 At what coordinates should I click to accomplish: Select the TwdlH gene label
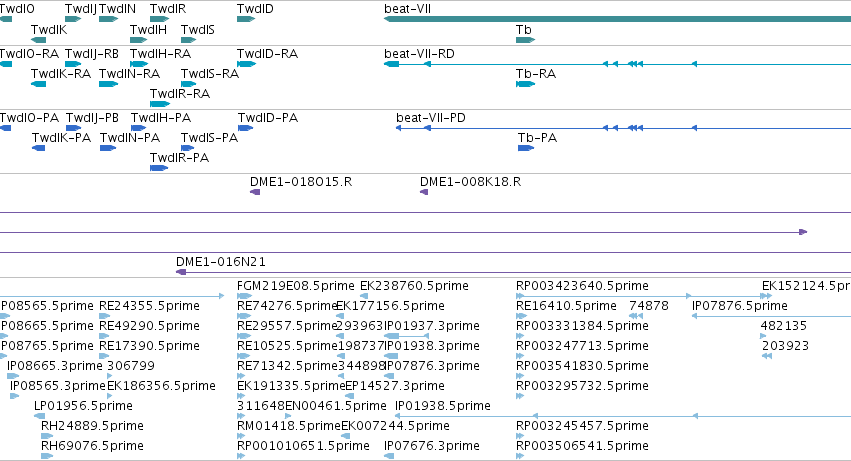[149, 30]
